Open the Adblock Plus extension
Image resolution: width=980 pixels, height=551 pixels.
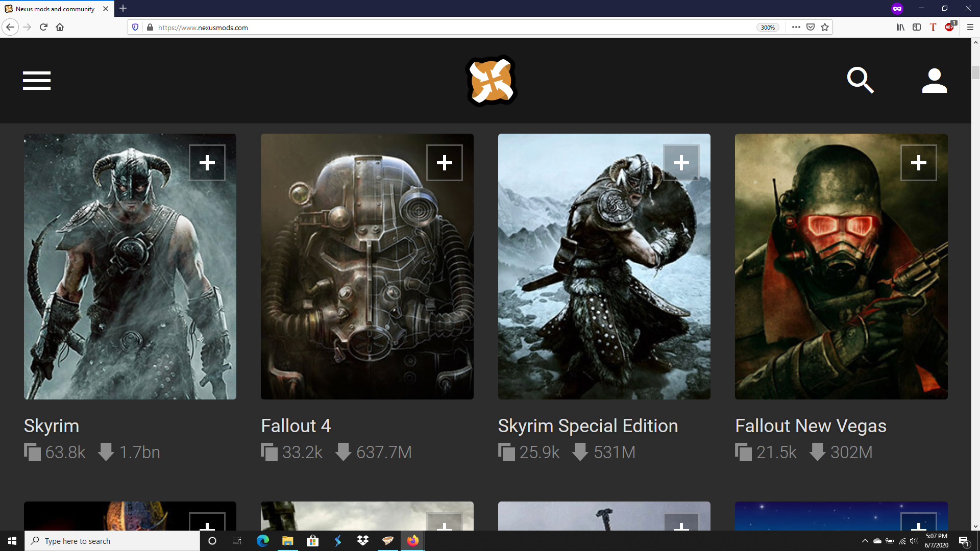pyautogui.click(x=950, y=27)
